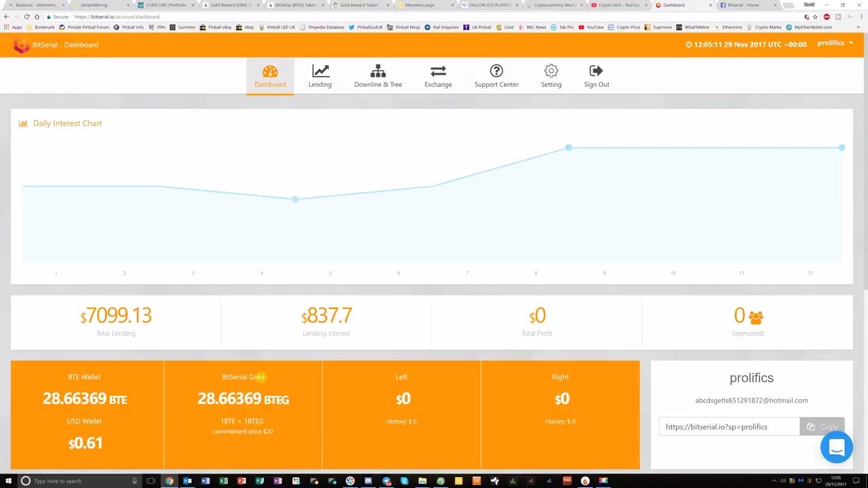
Task: Copy the referral link with Copy button
Action: (822, 427)
